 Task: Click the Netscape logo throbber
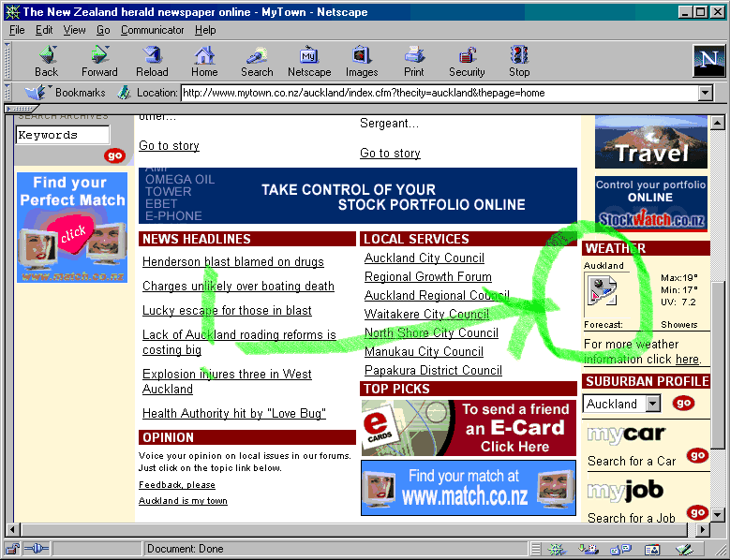click(709, 61)
